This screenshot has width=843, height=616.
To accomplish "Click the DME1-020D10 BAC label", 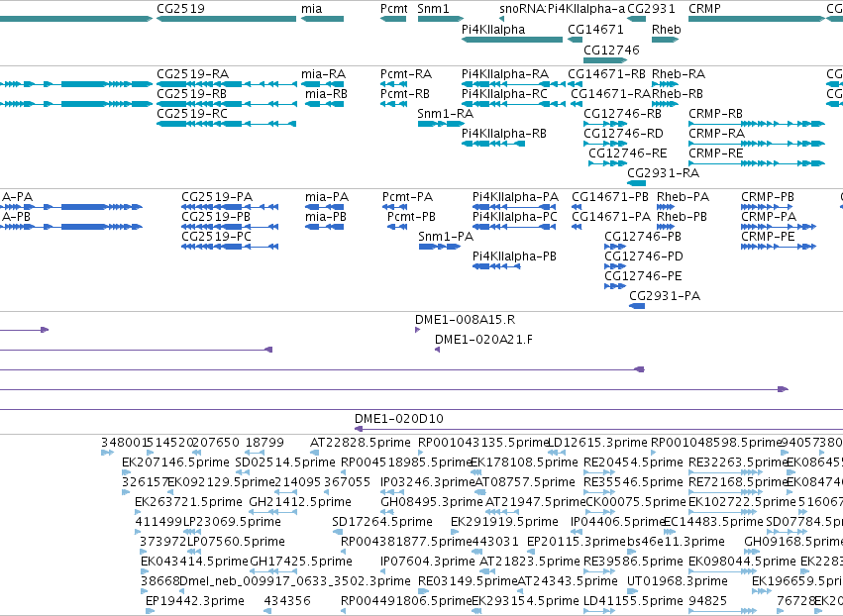I will 399,419.
